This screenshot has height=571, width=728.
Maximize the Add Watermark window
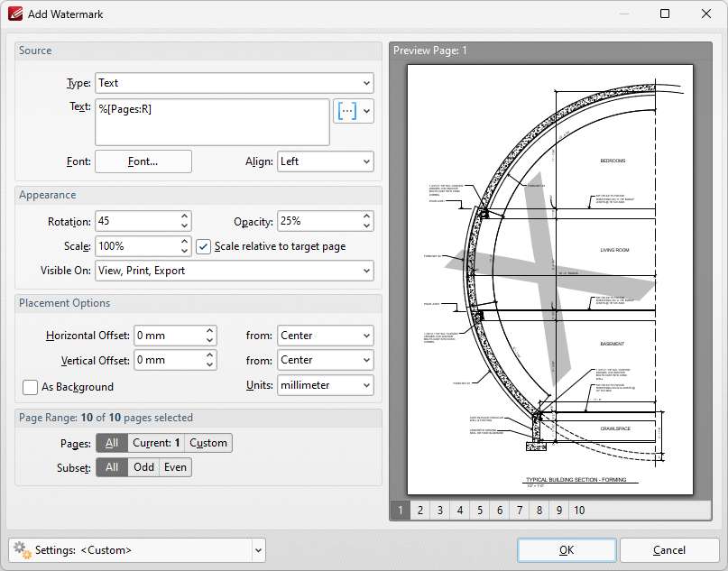[665, 14]
